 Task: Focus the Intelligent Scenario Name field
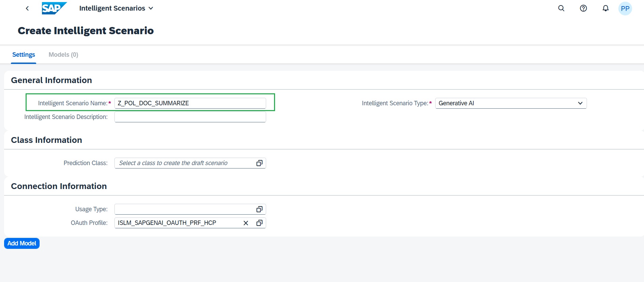pos(190,103)
